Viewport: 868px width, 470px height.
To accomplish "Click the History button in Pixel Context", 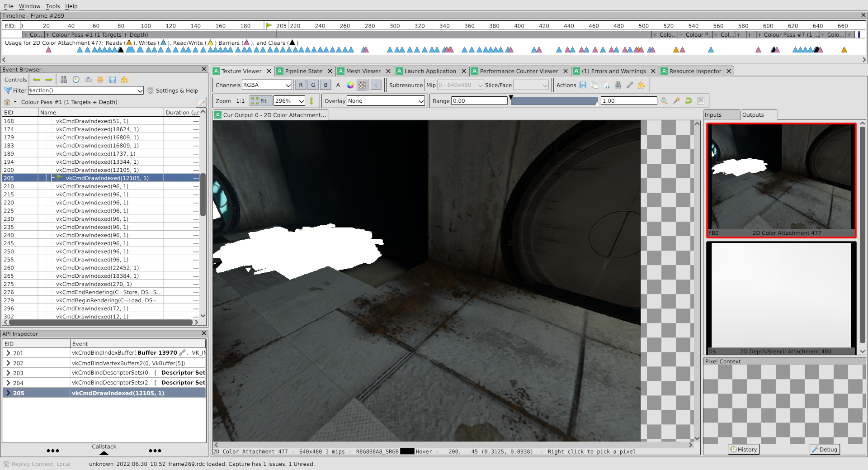I will 744,449.
